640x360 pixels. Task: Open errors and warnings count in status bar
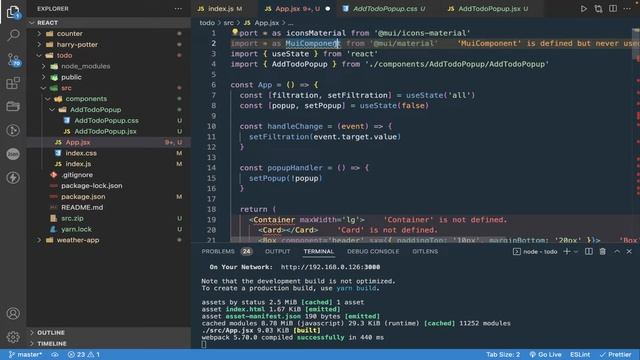pyautogui.click(x=84, y=355)
